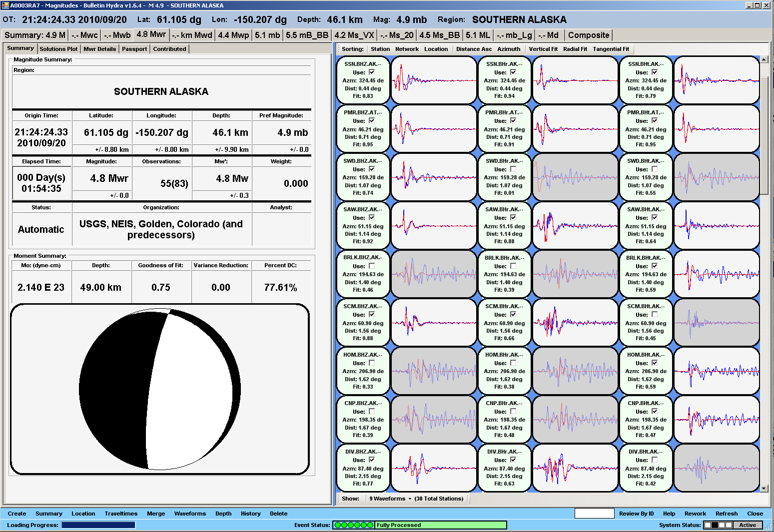
Task: Sort waveforms by Azimuth
Action: click(509, 49)
